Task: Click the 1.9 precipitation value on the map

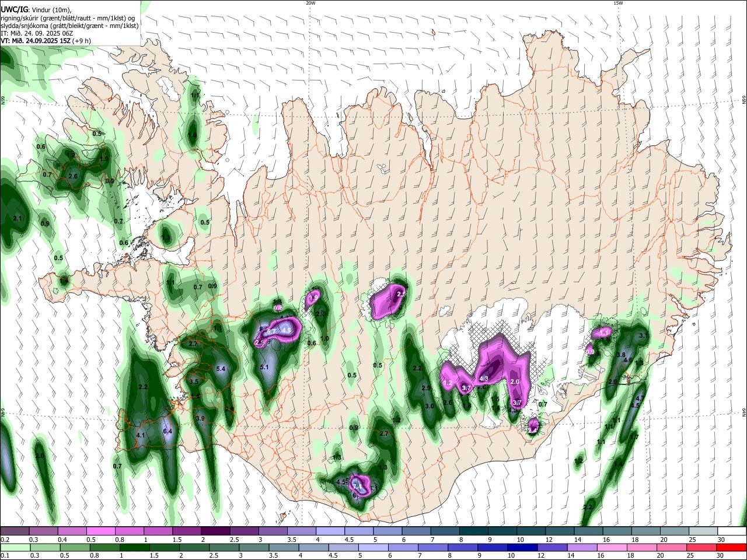Action: tap(104, 159)
